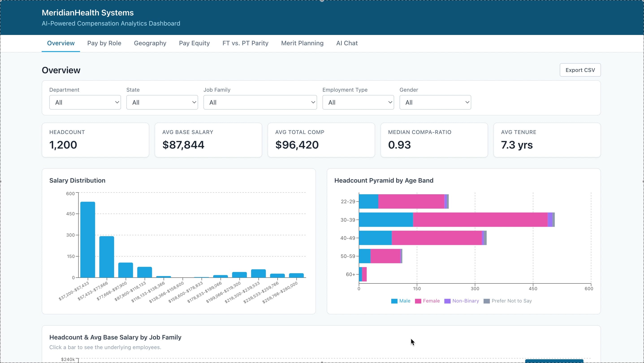Screen dimensions: 644x363
Task: Toggle the Prefer Not to Say legend swatch
Action: [486, 301]
